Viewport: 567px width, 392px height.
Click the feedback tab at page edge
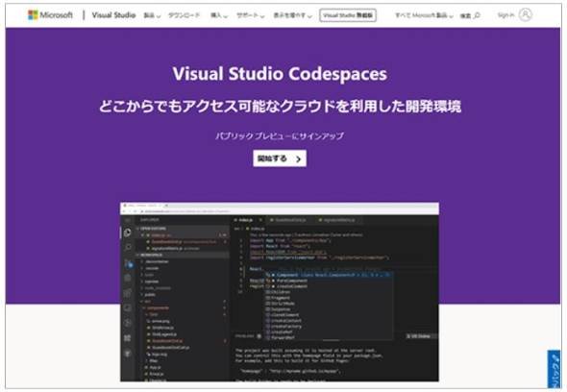pos(554,370)
